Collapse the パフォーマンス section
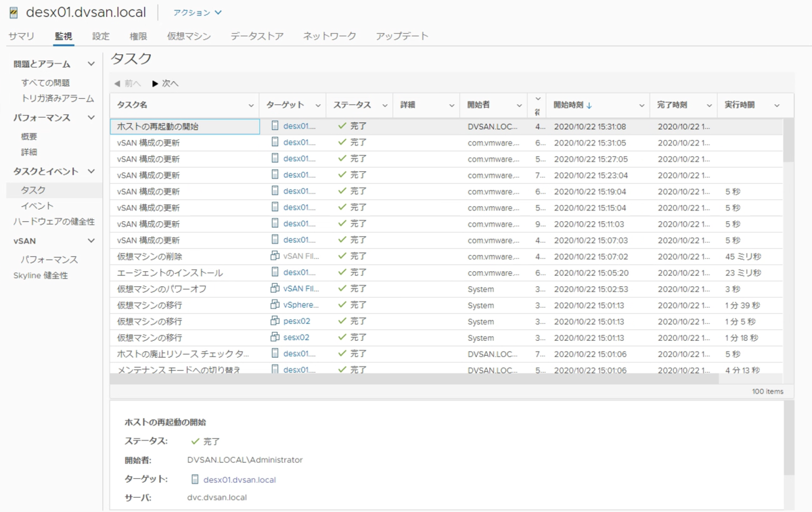Viewport: 812px width, 512px height. pyautogui.click(x=91, y=118)
